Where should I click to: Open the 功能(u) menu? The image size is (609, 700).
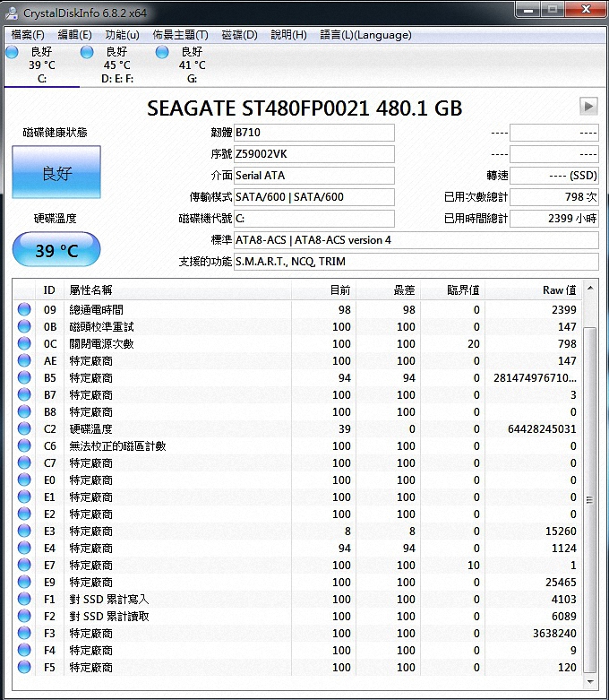pyautogui.click(x=122, y=35)
